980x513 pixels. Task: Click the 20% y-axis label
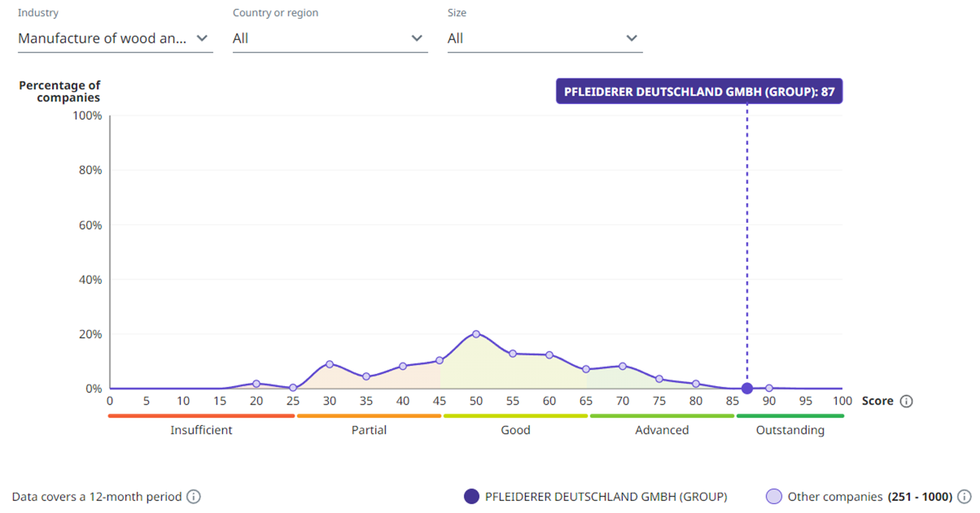[x=90, y=334]
